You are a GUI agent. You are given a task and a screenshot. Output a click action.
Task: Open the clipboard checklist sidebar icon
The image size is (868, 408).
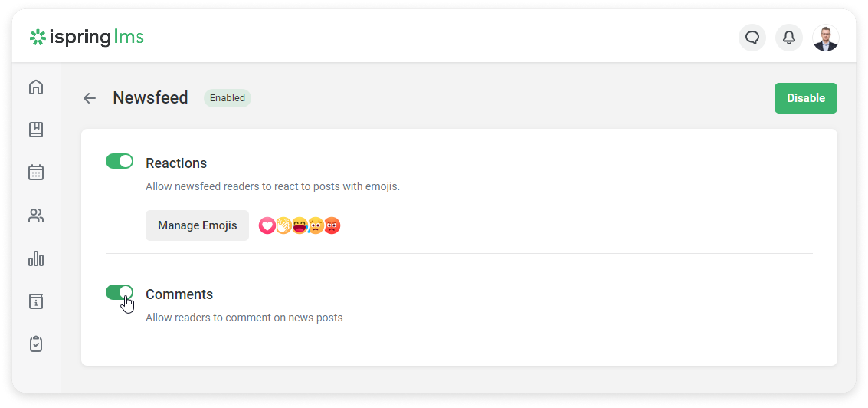pos(36,344)
